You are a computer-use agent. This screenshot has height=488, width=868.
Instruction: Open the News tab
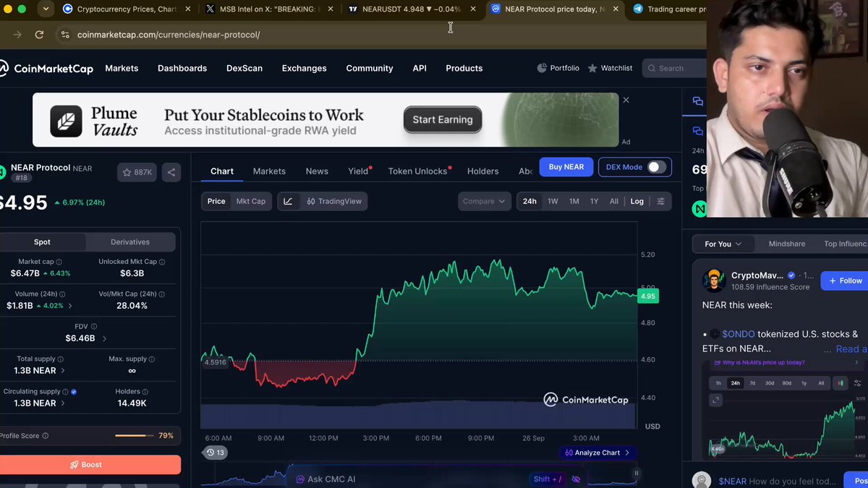tap(317, 171)
